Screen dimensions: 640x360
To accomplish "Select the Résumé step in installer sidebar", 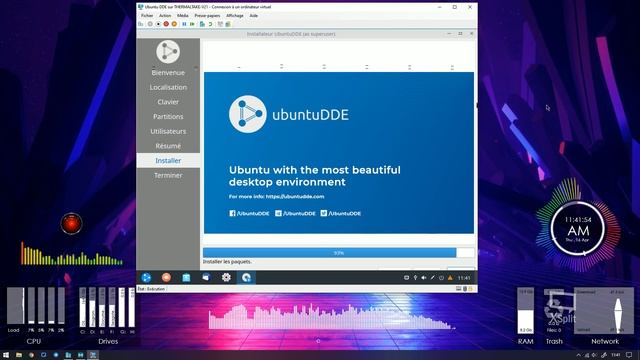I will point(168,146).
